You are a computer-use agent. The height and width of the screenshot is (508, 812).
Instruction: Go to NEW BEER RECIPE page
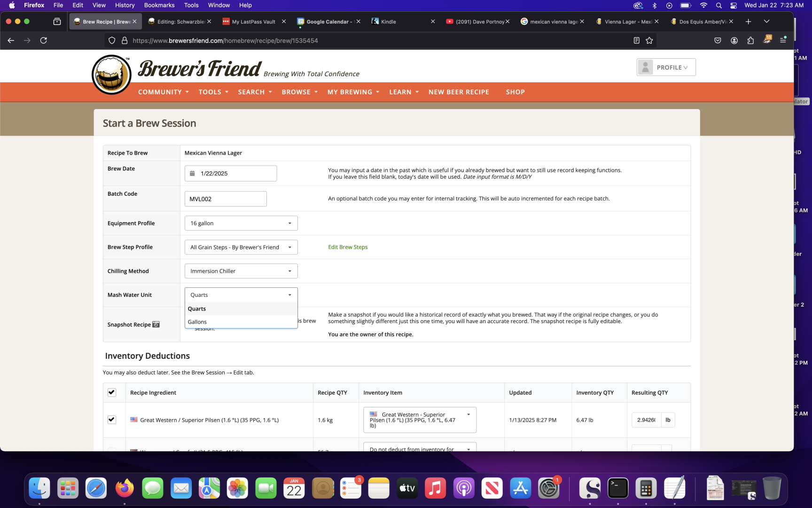459,92
